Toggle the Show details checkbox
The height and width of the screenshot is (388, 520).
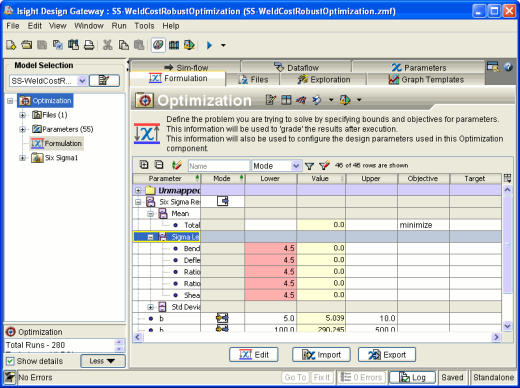click(x=10, y=361)
